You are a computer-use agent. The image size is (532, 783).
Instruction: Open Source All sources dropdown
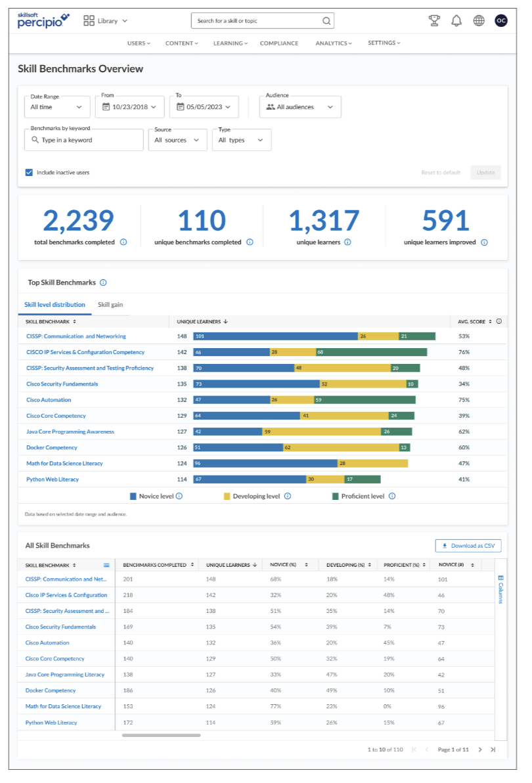pos(177,140)
